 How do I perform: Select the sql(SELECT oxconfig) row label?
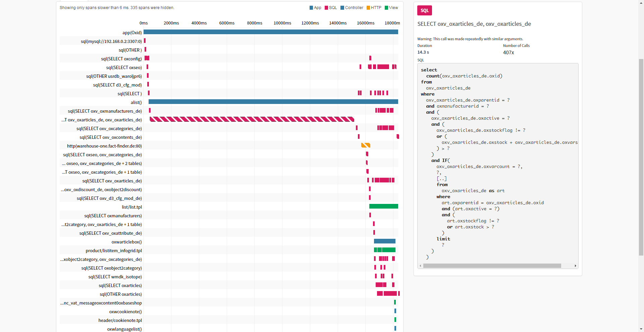click(x=121, y=59)
